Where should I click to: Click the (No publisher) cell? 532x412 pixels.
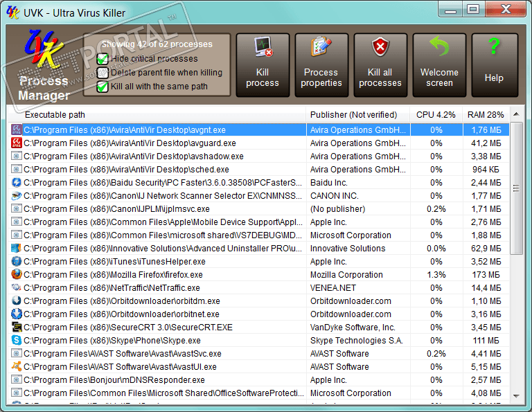(337, 209)
